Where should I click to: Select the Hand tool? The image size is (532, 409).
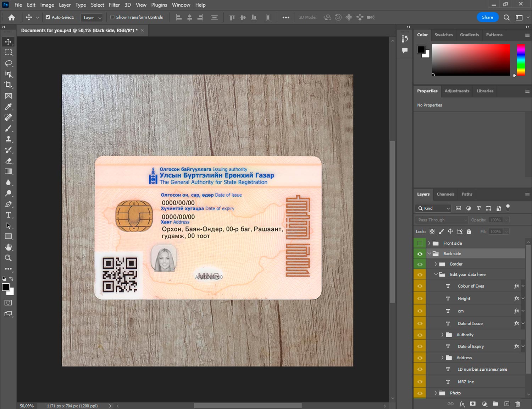(x=8, y=247)
